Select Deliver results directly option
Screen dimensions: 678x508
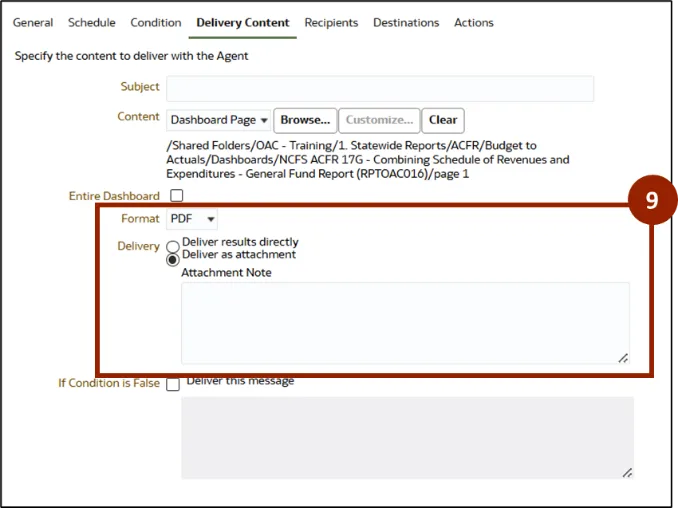(x=173, y=244)
